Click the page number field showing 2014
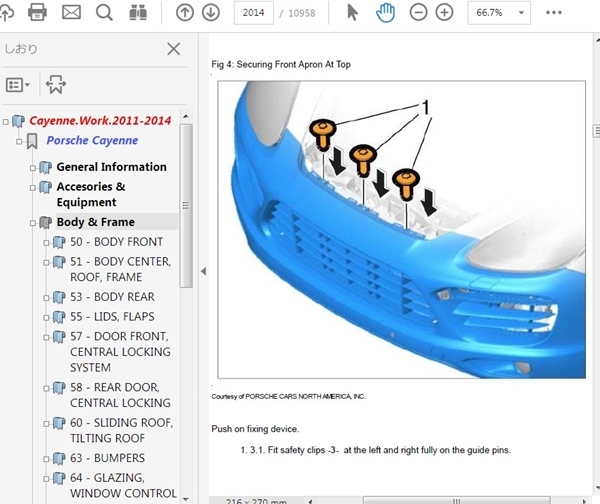The width and height of the screenshot is (600, 504). [x=253, y=12]
